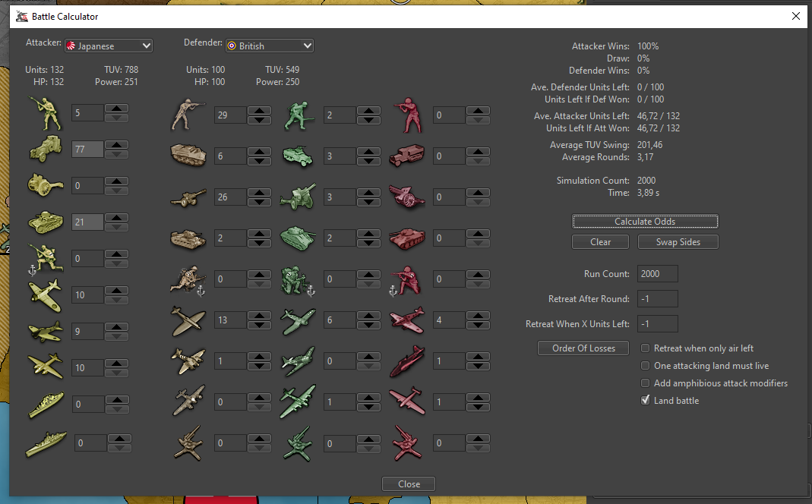Click the tan British artillery icon

[188, 197]
